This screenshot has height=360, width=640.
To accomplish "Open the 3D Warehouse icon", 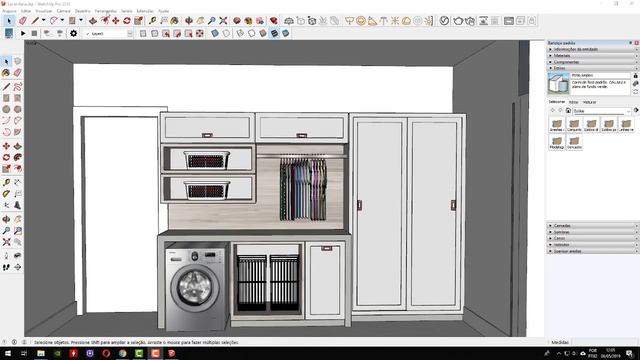I will point(237,20).
